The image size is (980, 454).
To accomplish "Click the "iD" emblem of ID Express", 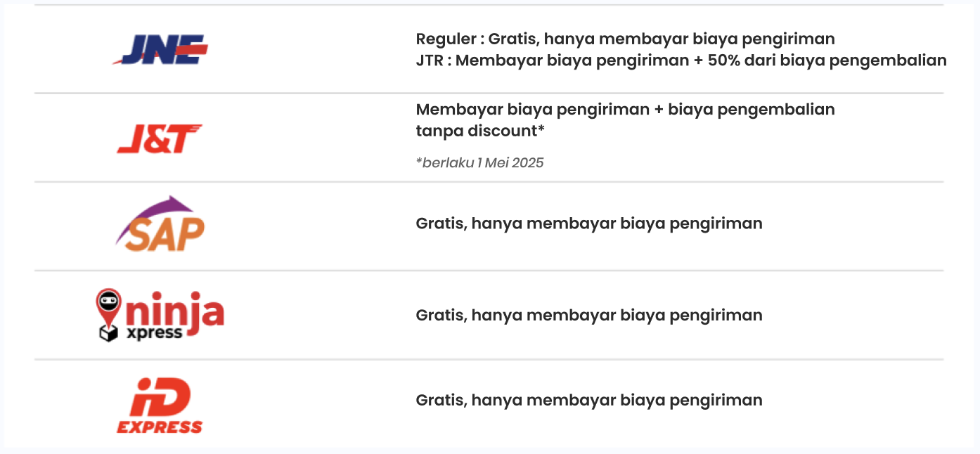I will pyautogui.click(x=161, y=398).
